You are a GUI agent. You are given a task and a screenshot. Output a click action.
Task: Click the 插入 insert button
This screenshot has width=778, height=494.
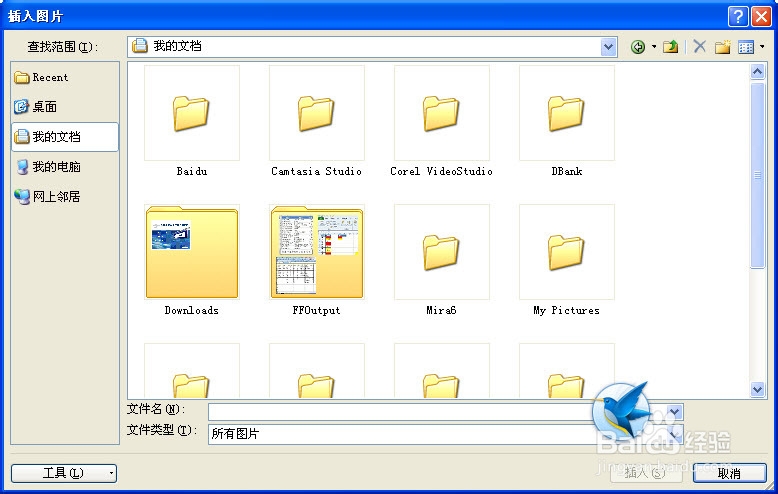tap(645, 473)
